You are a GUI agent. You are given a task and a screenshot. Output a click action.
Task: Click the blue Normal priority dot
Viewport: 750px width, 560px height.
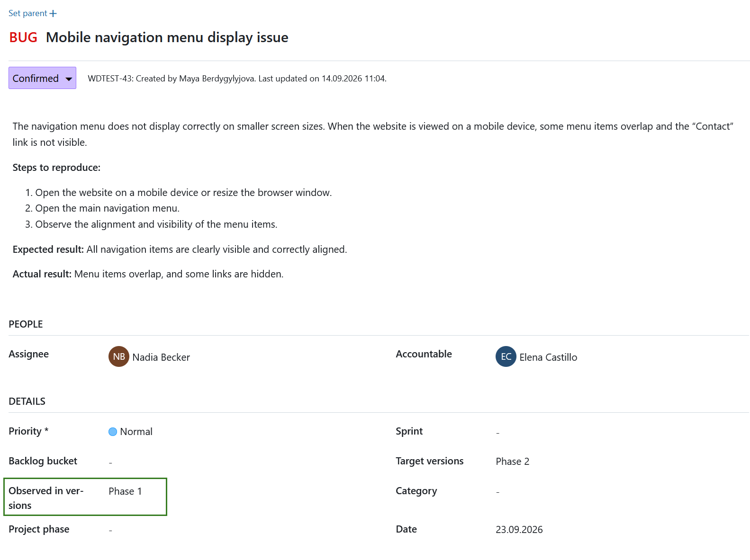coord(113,432)
